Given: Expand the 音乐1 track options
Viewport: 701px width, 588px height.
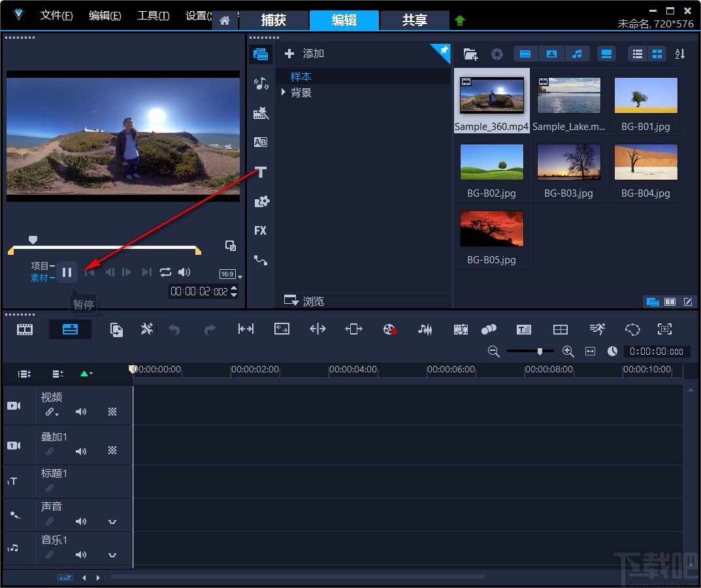Looking at the screenshot, I should (112, 555).
